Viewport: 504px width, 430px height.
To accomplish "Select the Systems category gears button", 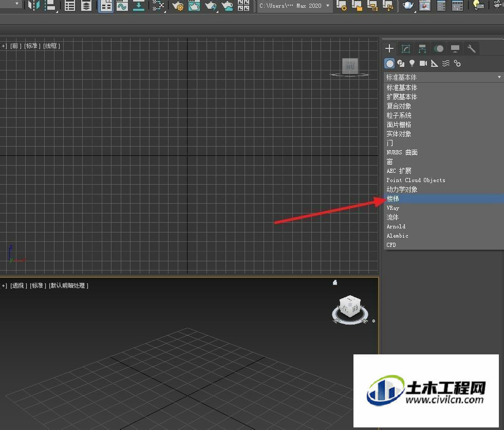I will (x=457, y=63).
